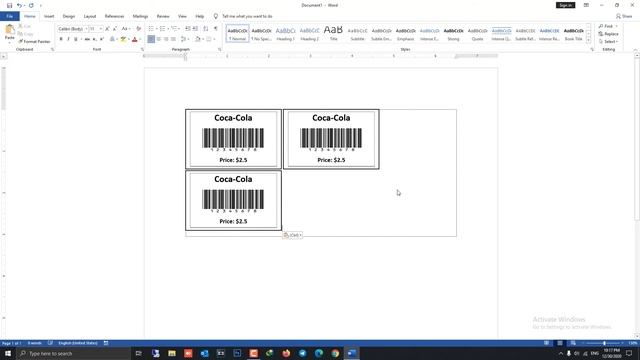Select the second Coca-Cola barcode label
Screen dimensions: 640x360
point(331,139)
